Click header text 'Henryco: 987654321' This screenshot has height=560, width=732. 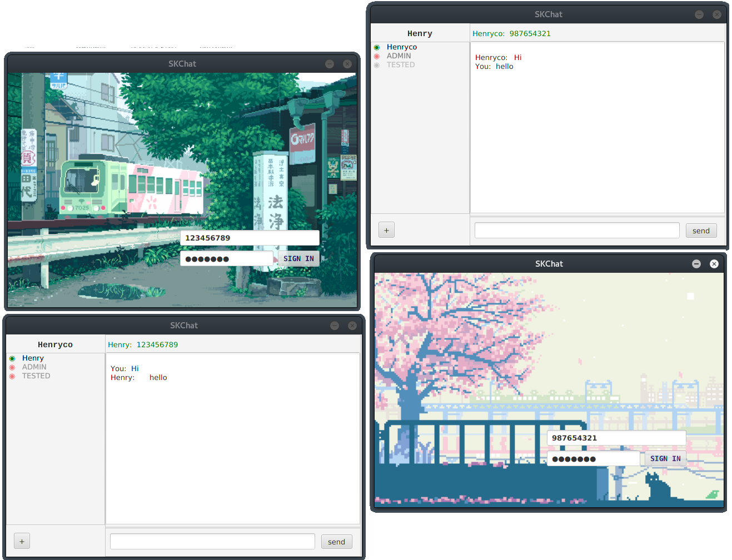511,33
